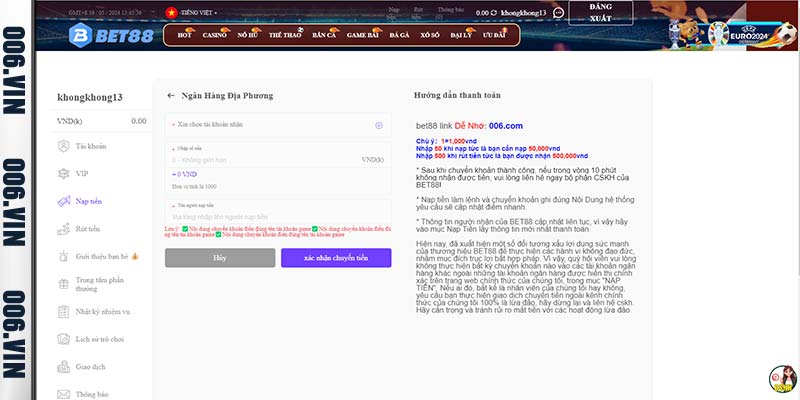Focus the Tên người nạp tiền field
Image resolution: width=800 pixels, height=400 pixels.
click(278, 216)
